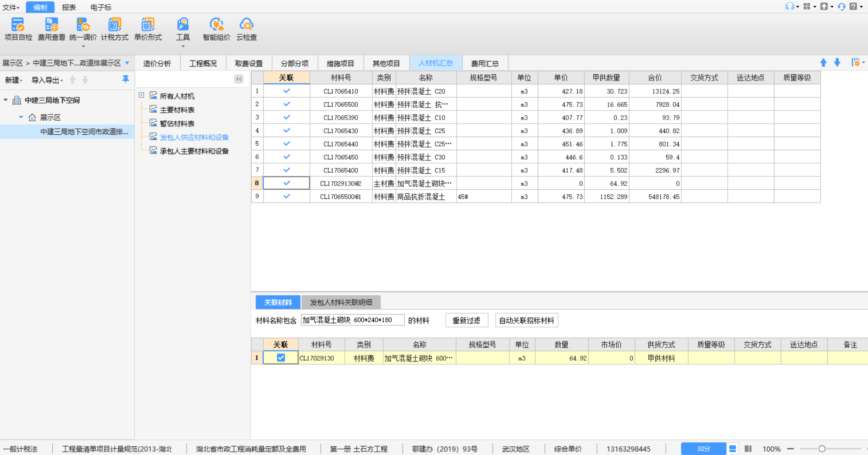Open the grid layout icon in the title bar

click(x=807, y=6)
